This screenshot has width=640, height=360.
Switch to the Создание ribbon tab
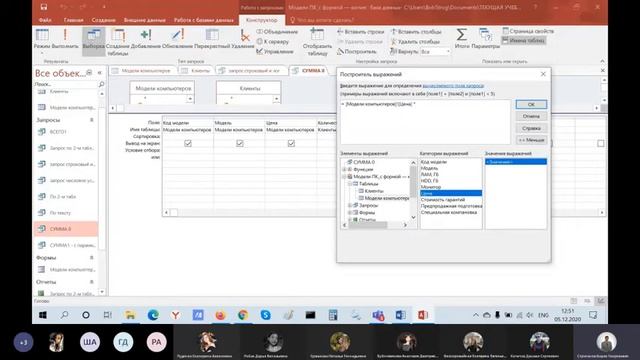(x=103, y=20)
